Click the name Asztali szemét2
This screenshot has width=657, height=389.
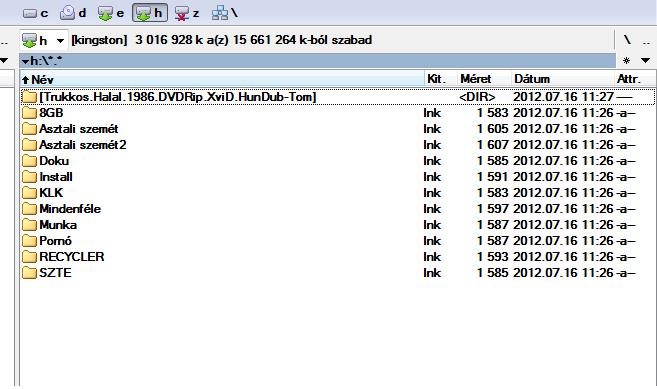(x=83, y=145)
